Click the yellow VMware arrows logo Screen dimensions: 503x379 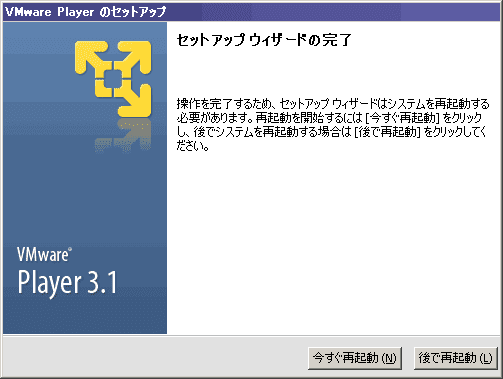tap(113, 79)
